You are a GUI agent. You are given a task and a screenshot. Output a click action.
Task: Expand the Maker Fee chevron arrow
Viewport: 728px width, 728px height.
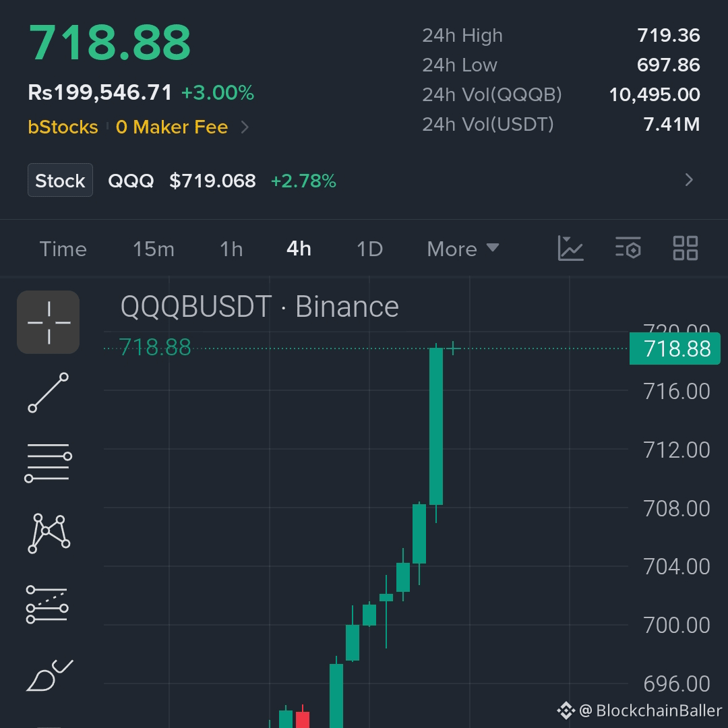(245, 127)
